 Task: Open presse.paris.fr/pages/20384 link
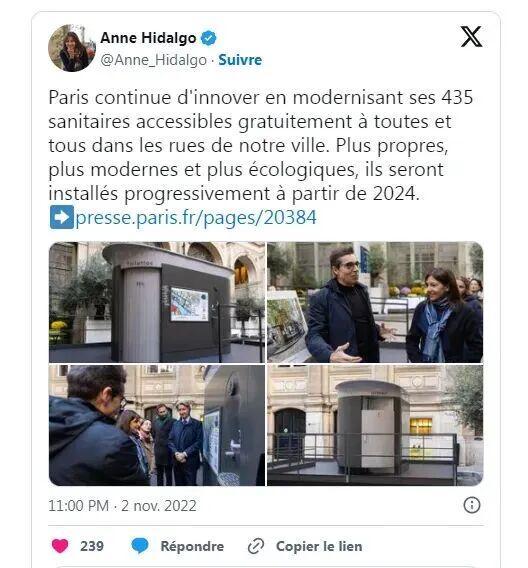(x=196, y=218)
